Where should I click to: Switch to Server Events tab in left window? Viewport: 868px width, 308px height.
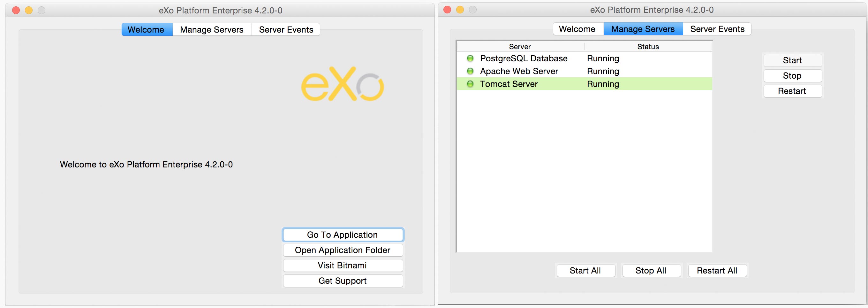coord(286,30)
